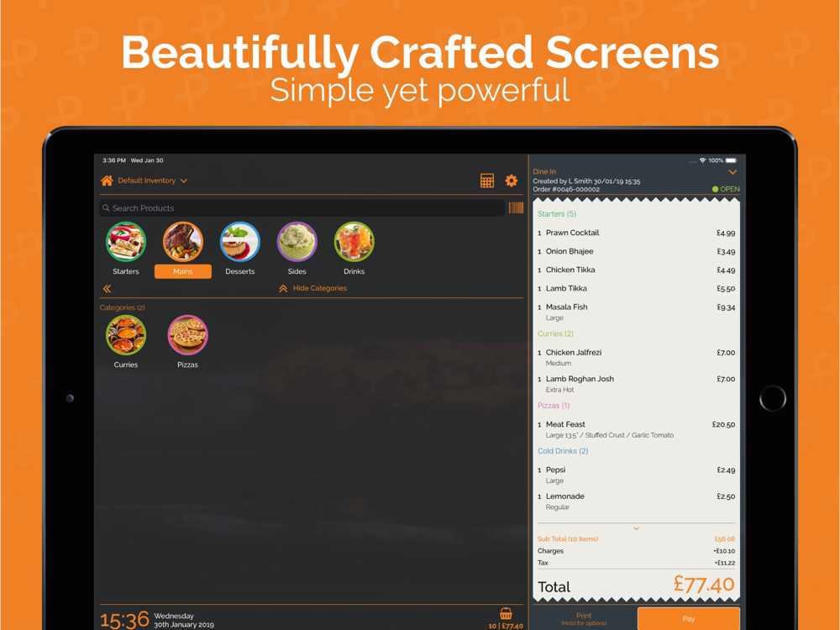Select the Drinks category image
This screenshot has width=840, height=630.
pos(354,242)
